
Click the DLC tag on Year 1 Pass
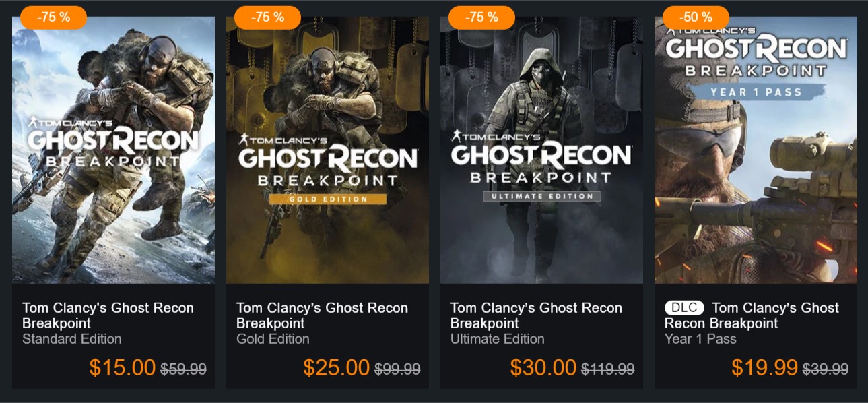pos(683,308)
